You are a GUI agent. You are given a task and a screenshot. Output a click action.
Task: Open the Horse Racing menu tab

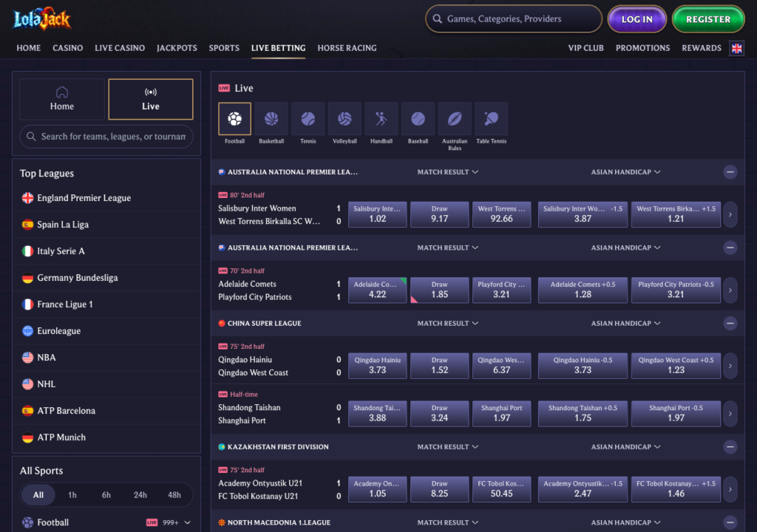click(x=347, y=48)
